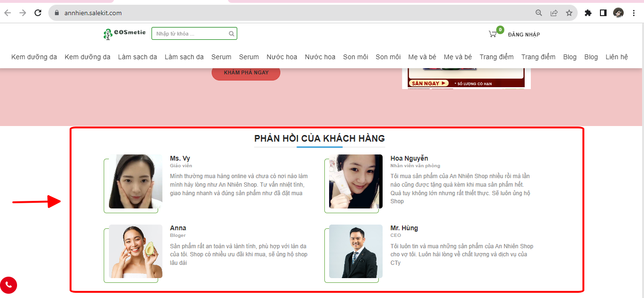Open the zoom magnifier in address bar
Screen dimensions: 644x298
point(539,13)
